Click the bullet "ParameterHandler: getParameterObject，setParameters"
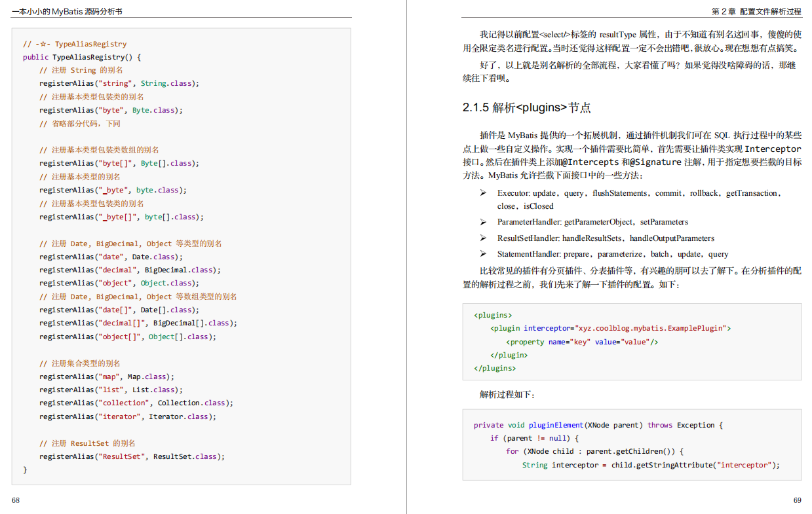Viewport: 812px width, 514px height. pyautogui.click(x=592, y=222)
